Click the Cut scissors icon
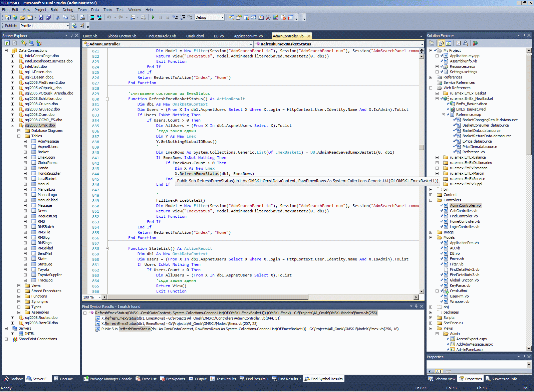Viewport: 534px width, 392px height. [58, 17]
